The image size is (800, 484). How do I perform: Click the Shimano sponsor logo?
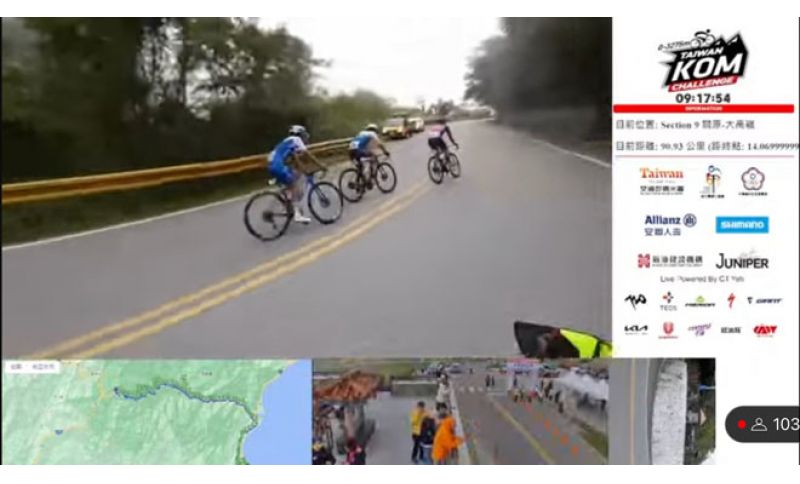click(742, 225)
